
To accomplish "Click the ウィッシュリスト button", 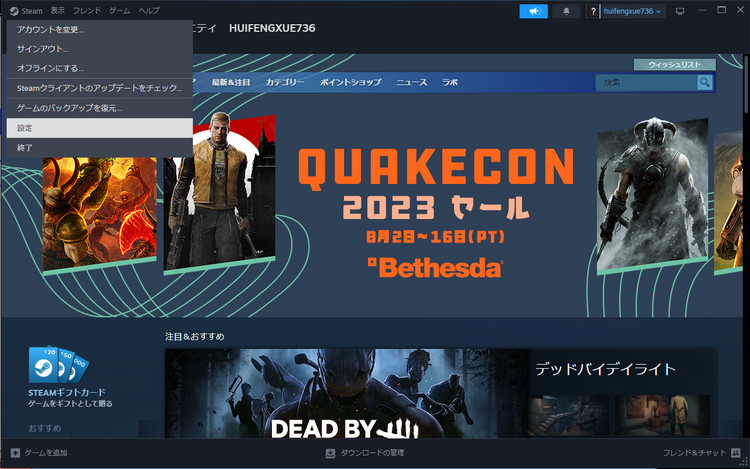I will pos(674,65).
